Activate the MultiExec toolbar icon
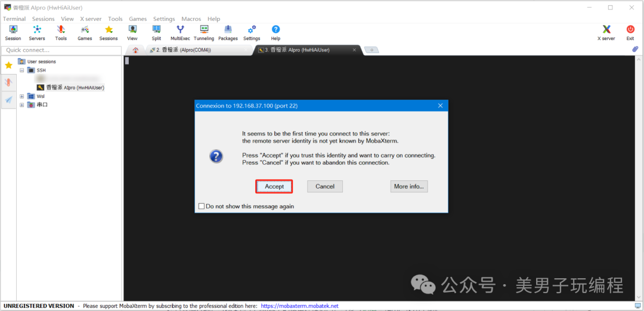Screen dimensions: 644x311 click(180, 32)
